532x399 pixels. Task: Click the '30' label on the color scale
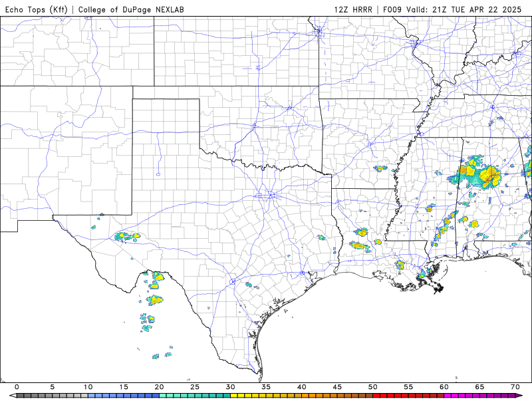(230, 387)
